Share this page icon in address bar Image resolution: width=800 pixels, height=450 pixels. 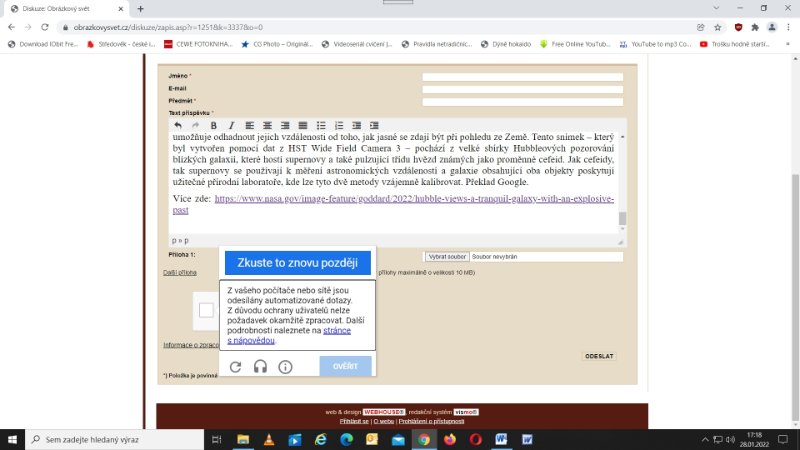(x=701, y=27)
